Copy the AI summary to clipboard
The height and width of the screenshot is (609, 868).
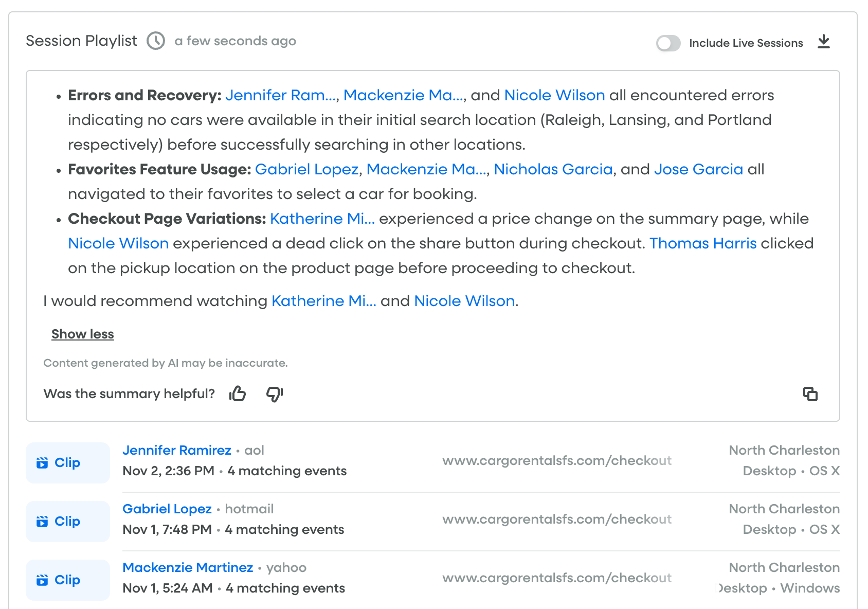tap(810, 394)
